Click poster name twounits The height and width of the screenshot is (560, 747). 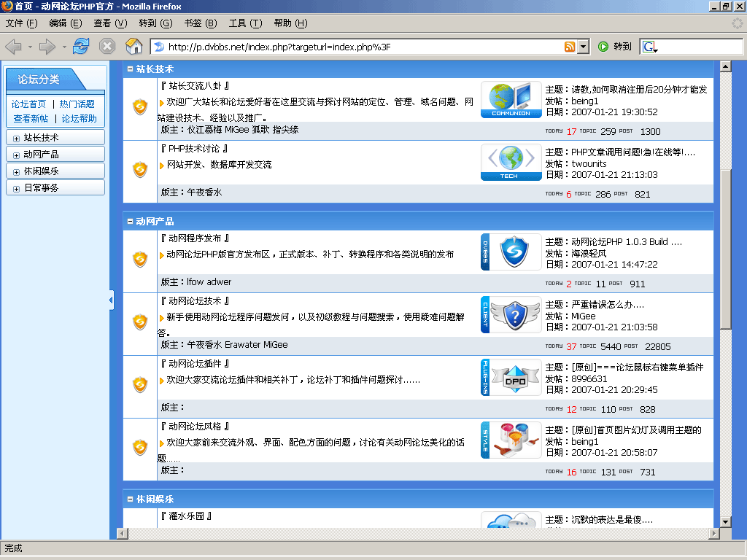(589, 163)
